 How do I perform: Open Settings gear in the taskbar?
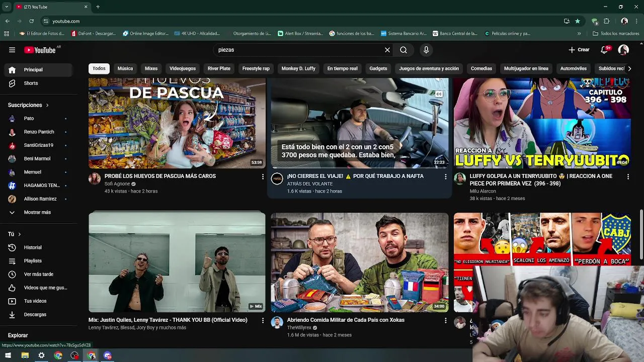tap(41, 355)
